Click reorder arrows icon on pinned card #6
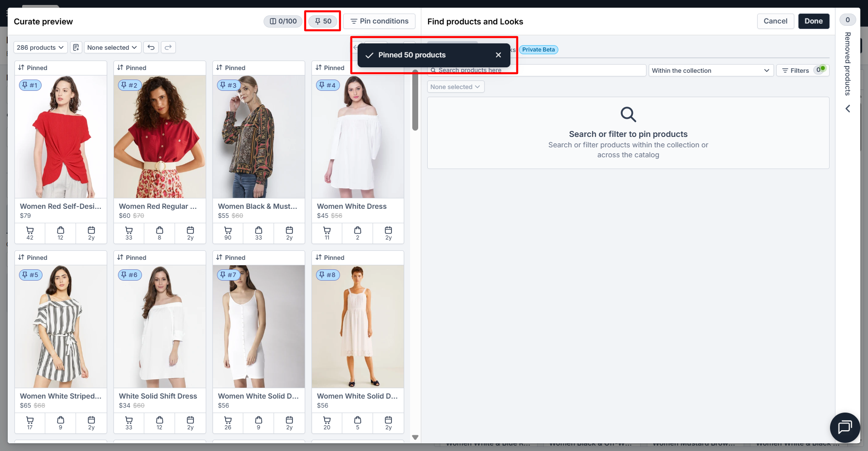 pyautogui.click(x=120, y=258)
